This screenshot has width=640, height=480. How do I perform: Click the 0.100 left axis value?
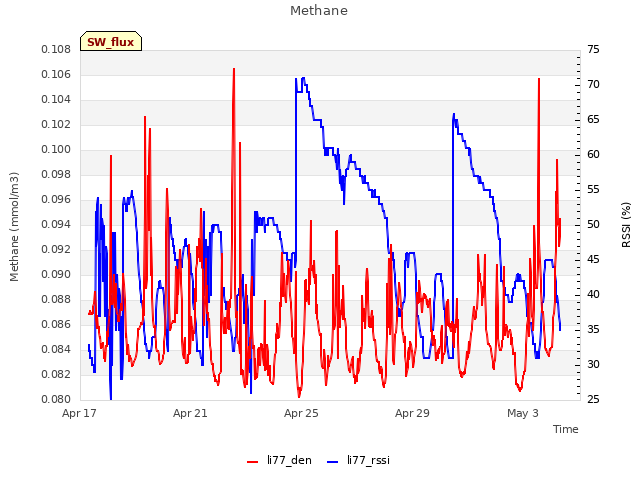click(56, 149)
